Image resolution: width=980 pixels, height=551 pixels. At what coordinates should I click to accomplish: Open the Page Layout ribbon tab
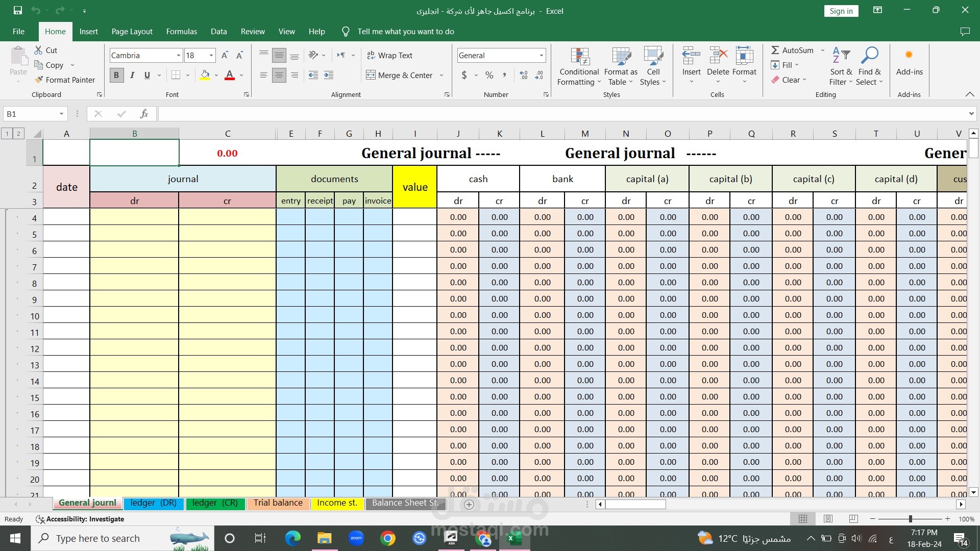click(132, 32)
